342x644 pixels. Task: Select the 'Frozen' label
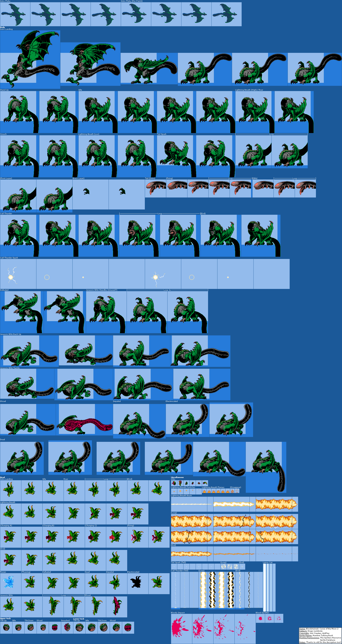click(3, 572)
